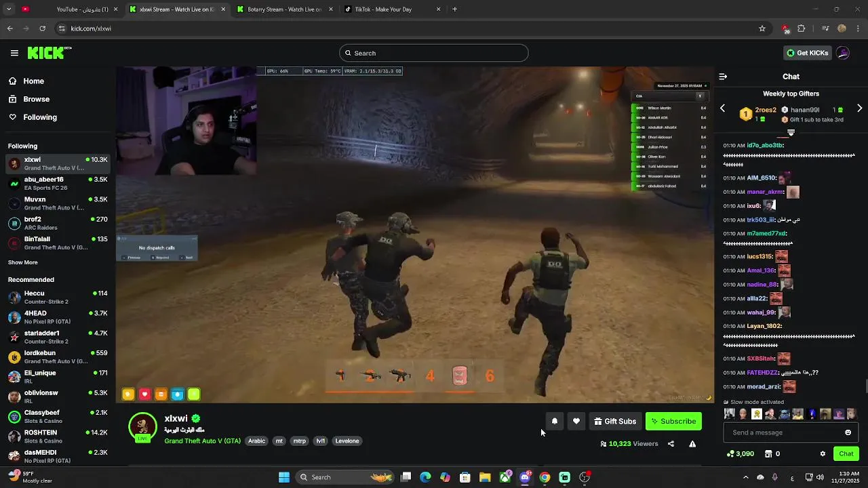Open starladder1 recommended channel
The image size is (868, 488).
coord(58,337)
